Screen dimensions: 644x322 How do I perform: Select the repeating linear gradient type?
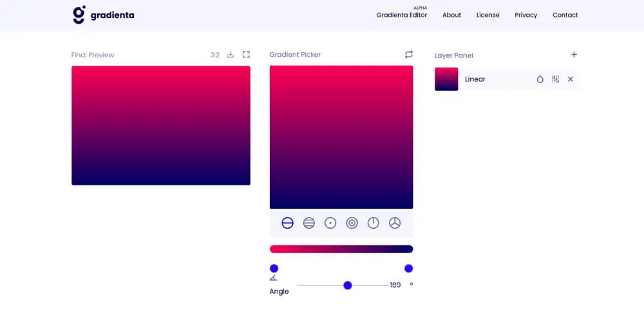click(x=309, y=223)
